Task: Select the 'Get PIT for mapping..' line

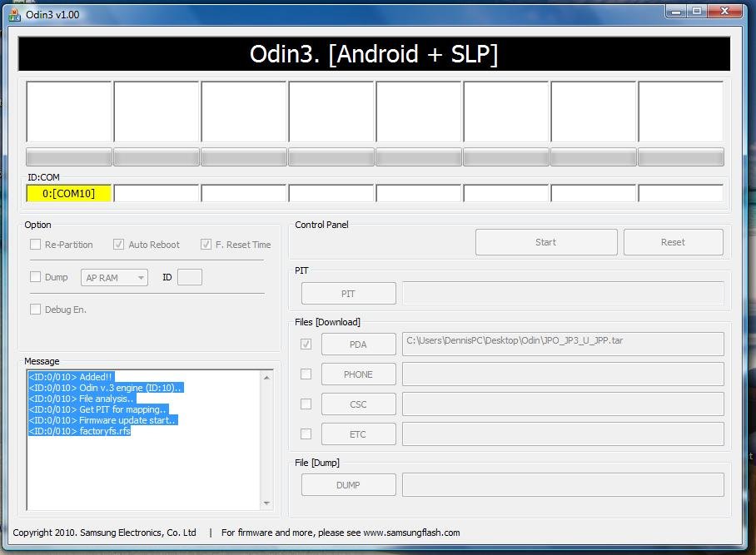Action: pyautogui.click(x=98, y=409)
